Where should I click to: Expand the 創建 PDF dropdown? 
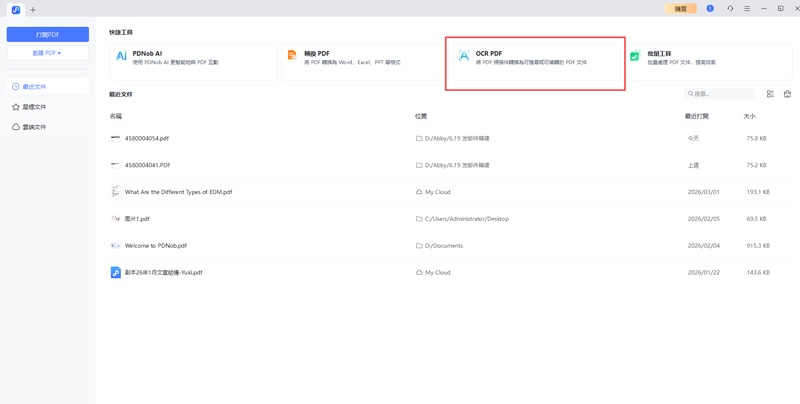tap(47, 52)
